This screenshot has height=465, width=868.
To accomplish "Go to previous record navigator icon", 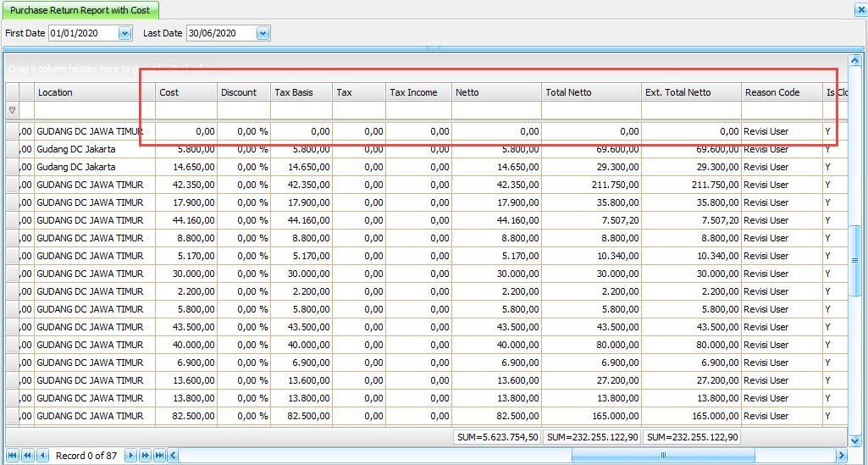I will tap(43, 456).
